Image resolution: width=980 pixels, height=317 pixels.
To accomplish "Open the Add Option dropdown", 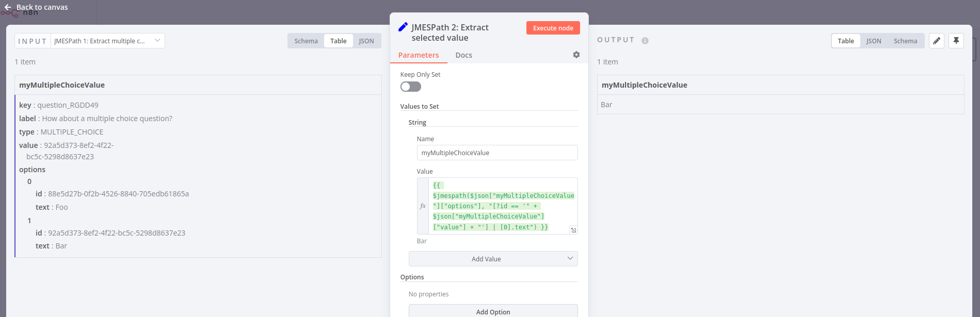I will pos(493,312).
